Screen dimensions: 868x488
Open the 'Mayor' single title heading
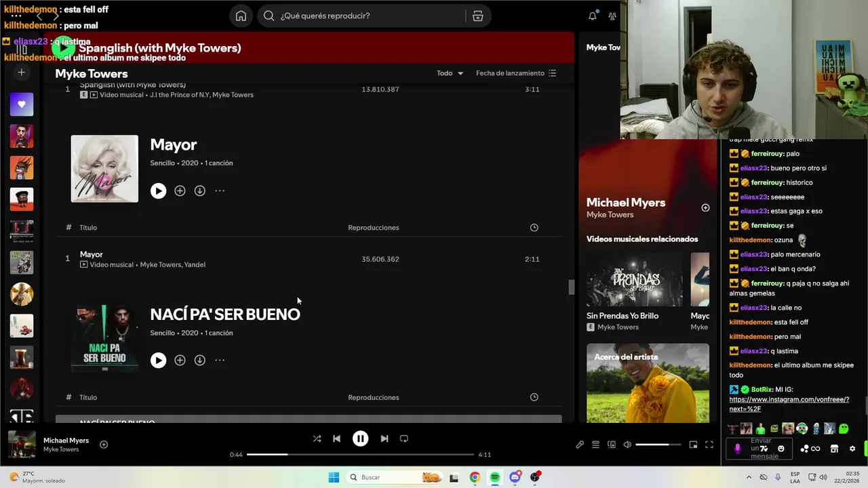click(174, 144)
